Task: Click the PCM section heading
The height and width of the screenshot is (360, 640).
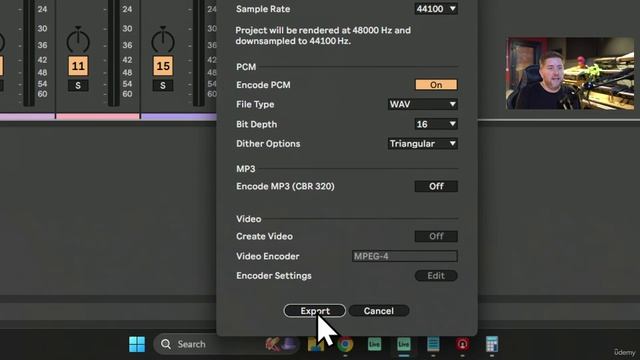Action: coord(246,67)
